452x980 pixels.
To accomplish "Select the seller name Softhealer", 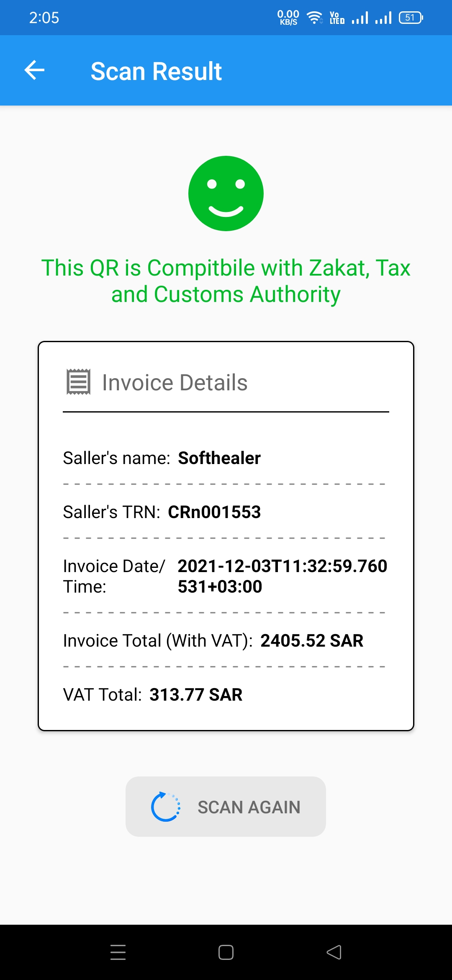I will pyautogui.click(x=219, y=458).
